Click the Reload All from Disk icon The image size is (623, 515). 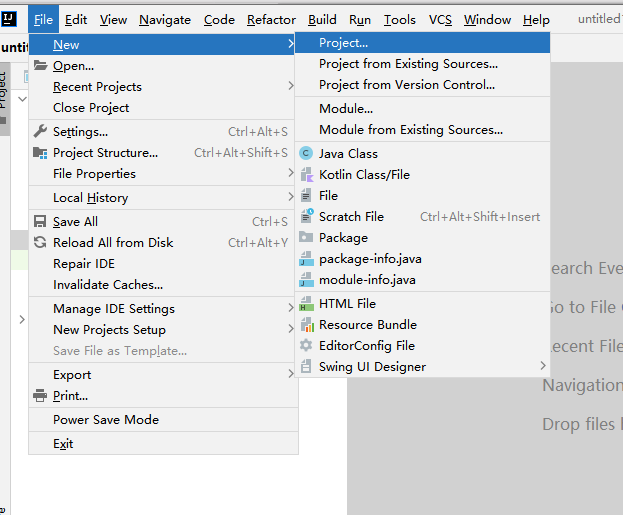coord(40,243)
